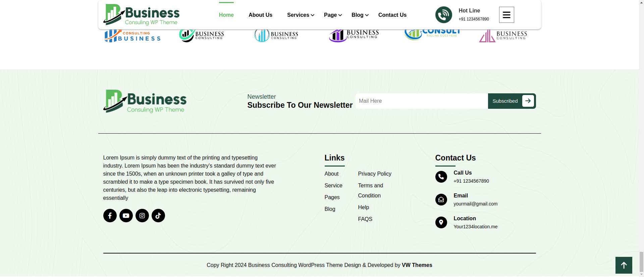Open the Instagram social icon
Image resolution: width=644 pixels, height=277 pixels.
142,216
